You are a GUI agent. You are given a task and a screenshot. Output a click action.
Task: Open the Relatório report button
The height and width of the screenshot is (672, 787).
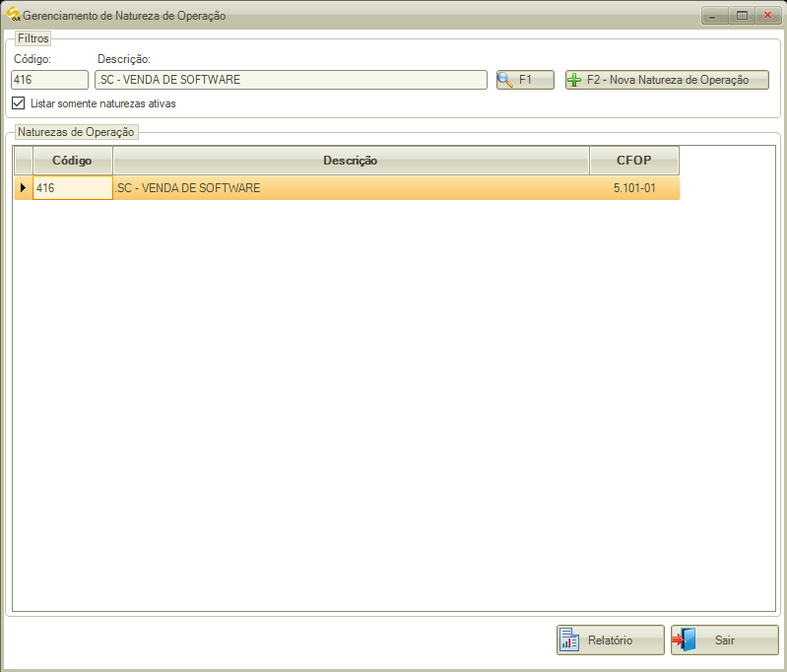pos(611,639)
